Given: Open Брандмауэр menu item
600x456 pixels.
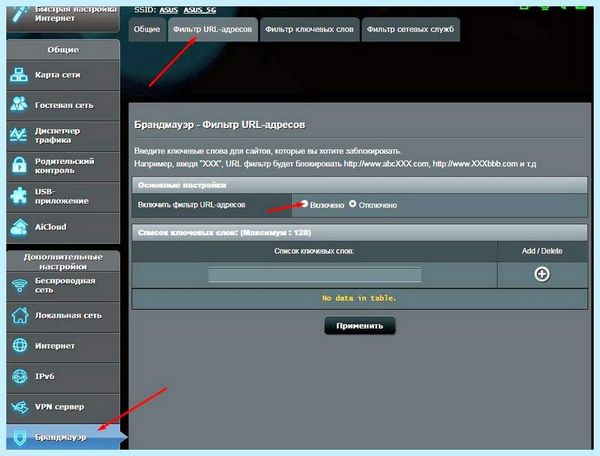Looking at the screenshot, I should coord(63,437).
